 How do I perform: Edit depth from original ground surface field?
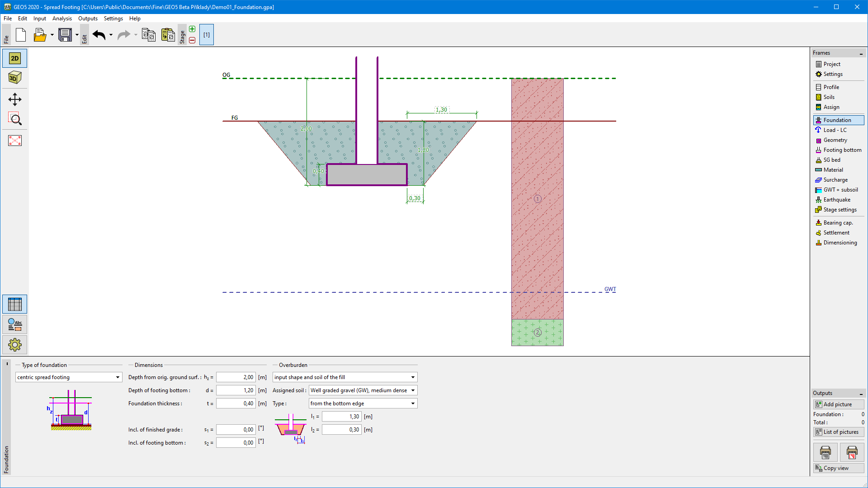(x=236, y=377)
